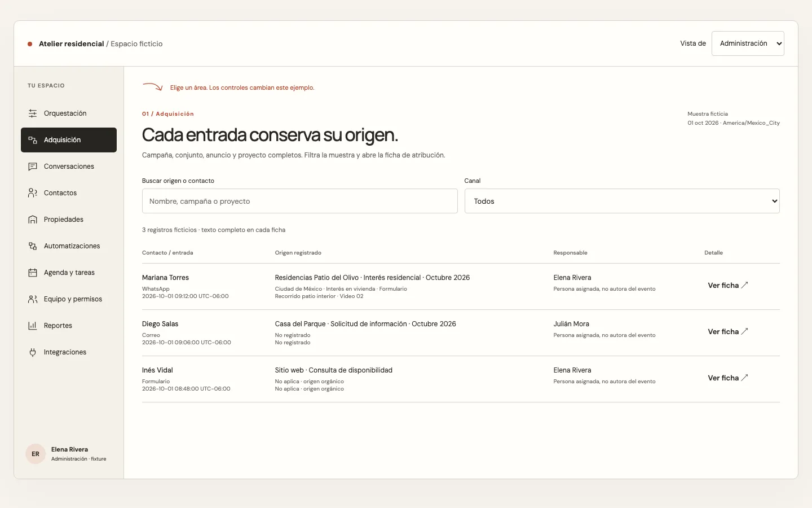The width and height of the screenshot is (812, 508).
Task: Open Ver ficha for Diego Salas
Action: point(728,331)
